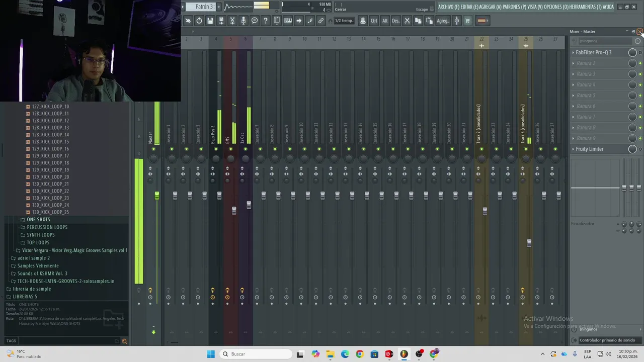Click the TAGS button in browser
This screenshot has height=362, width=644.
[11, 341]
